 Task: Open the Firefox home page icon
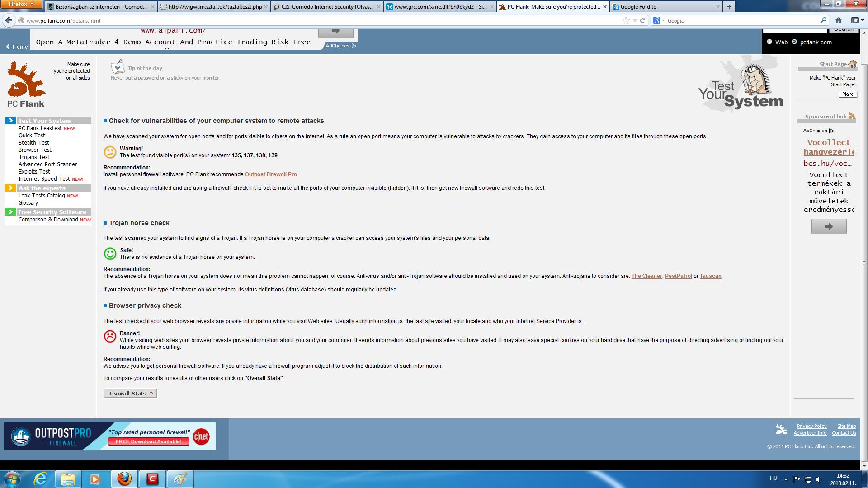coord(838,20)
